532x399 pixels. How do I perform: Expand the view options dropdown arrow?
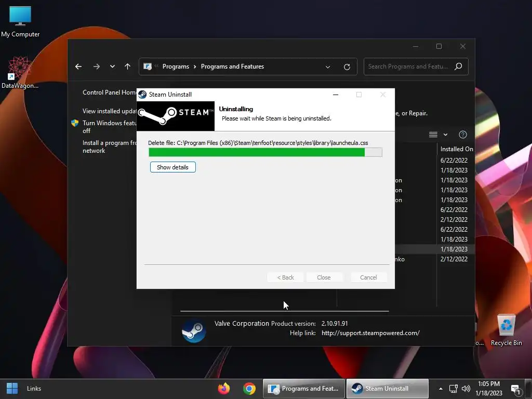[445, 135]
